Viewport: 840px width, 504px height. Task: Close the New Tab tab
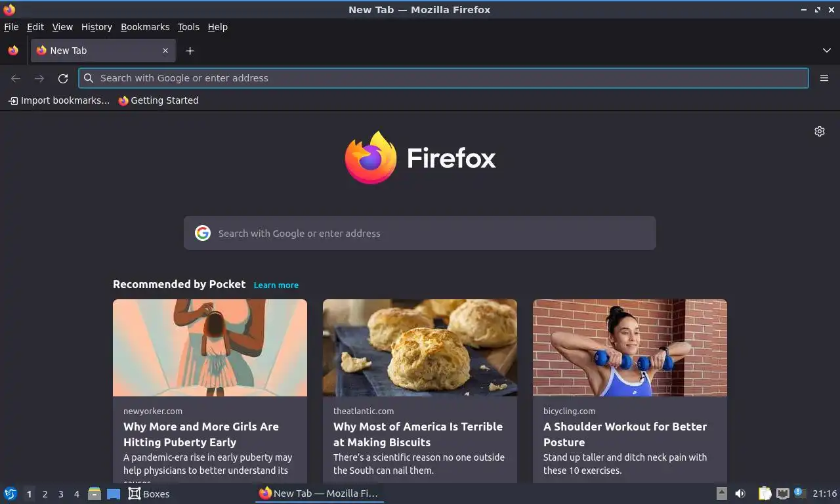[165, 51]
